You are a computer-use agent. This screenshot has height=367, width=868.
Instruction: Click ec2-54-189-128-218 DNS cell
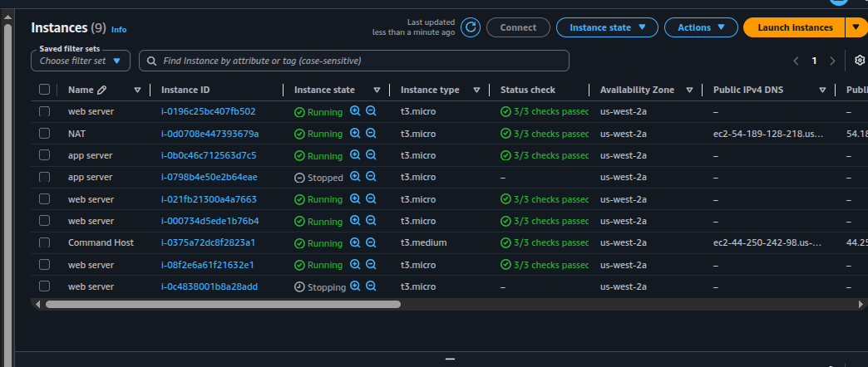coord(768,133)
